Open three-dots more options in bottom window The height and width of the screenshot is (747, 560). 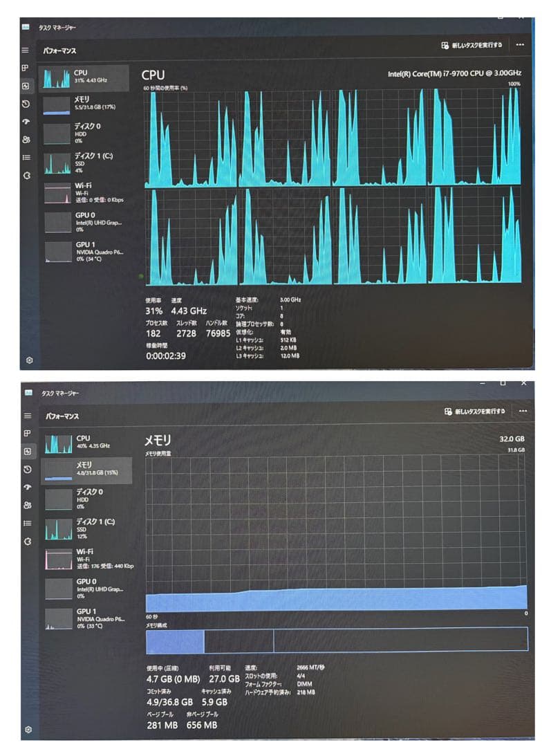523,411
